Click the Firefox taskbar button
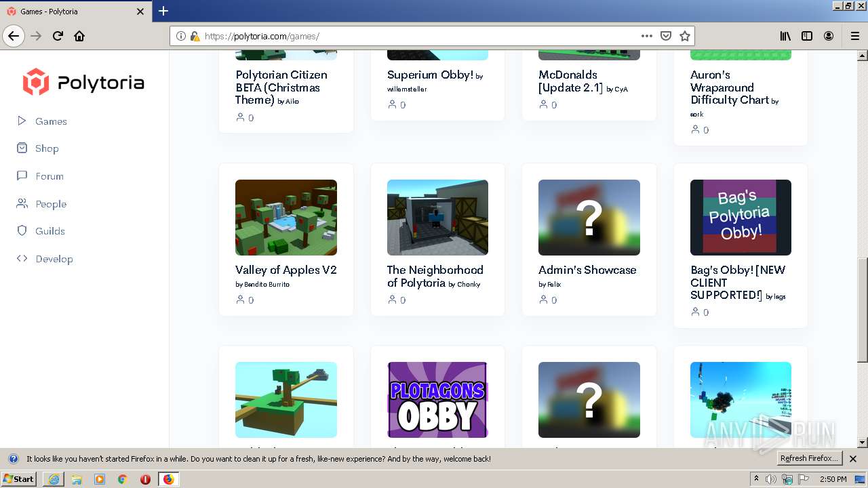The width and height of the screenshot is (868, 488). (168, 479)
